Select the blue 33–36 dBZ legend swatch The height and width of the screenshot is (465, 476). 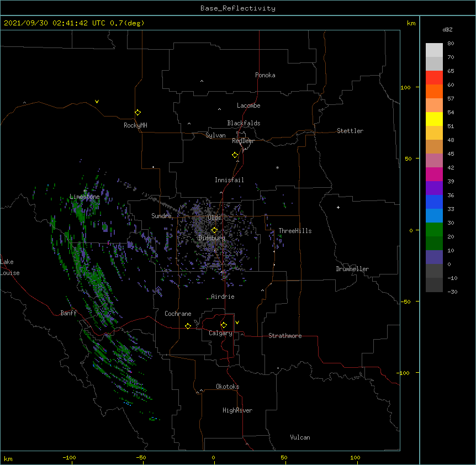coord(434,202)
